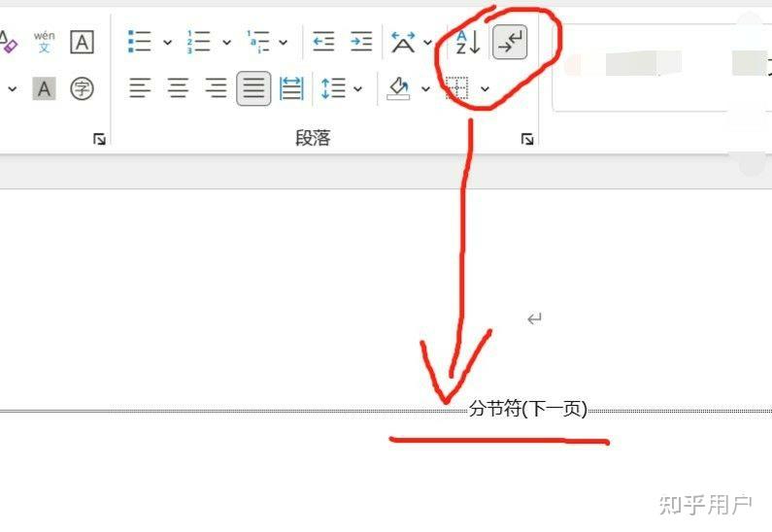Decrease paragraph indent
This screenshot has height=532, width=772.
pos(324,42)
